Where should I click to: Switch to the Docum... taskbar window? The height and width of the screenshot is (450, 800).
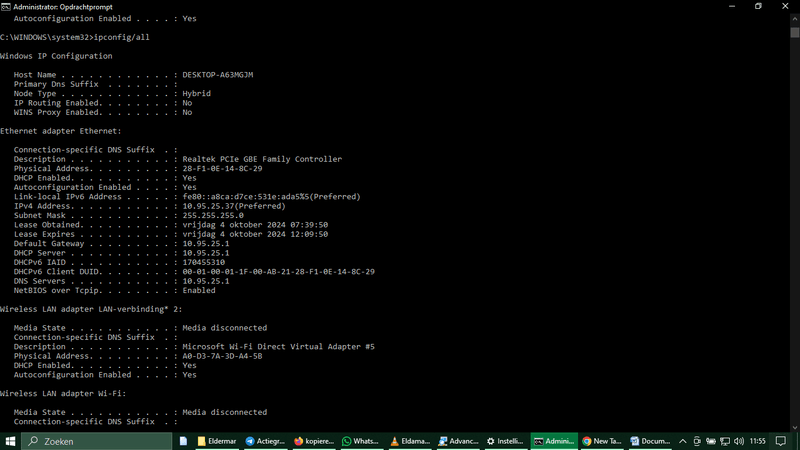click(x=650, y=441)
